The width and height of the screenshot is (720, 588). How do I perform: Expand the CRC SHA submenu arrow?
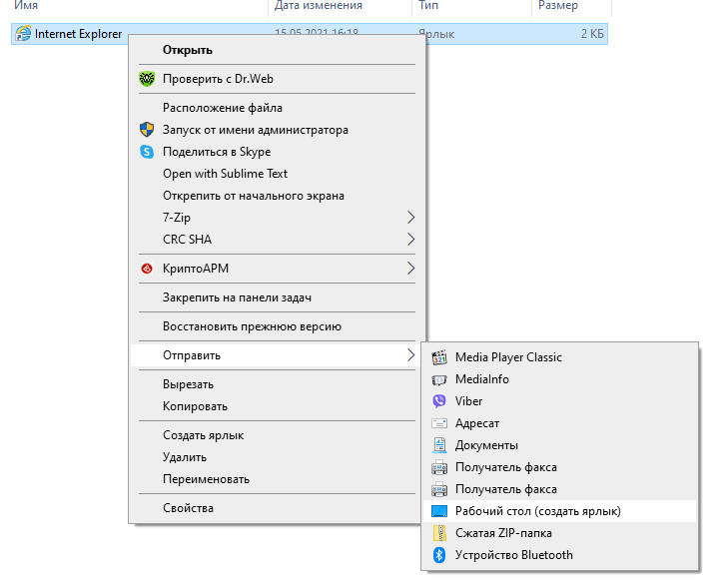click(410, 240)
